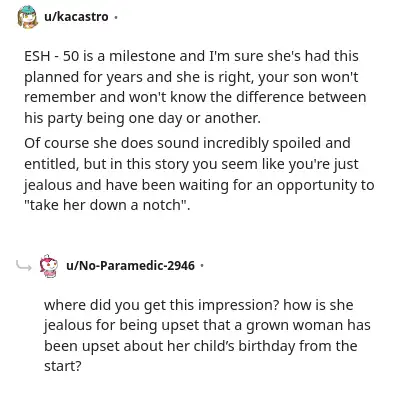This screenshot has height=402, width=400.
Task: Select the reply thread arrow icon
Action: tap(24, 266)
